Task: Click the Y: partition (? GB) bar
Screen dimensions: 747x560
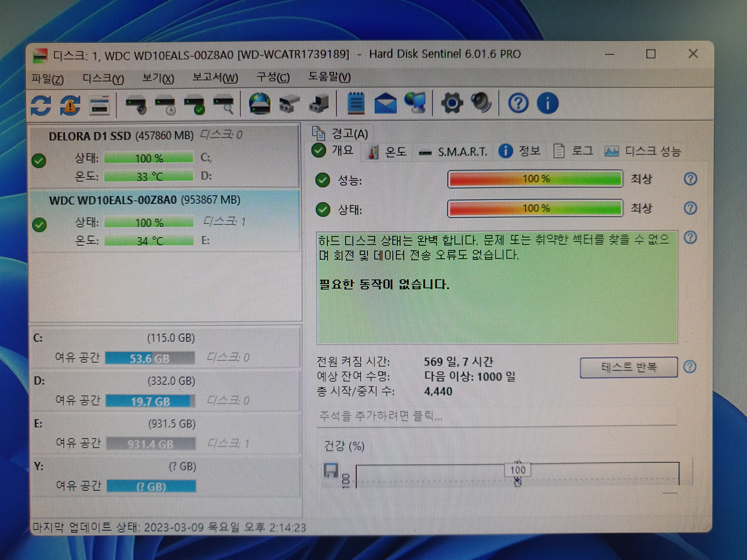Action: tap(151, 486)
